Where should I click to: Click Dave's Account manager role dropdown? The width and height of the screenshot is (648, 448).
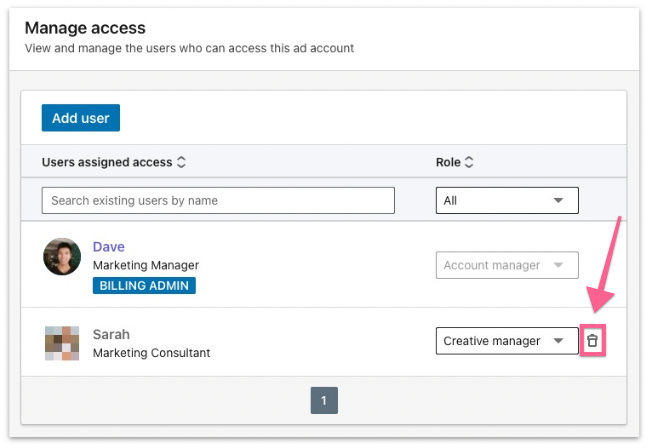507,265
